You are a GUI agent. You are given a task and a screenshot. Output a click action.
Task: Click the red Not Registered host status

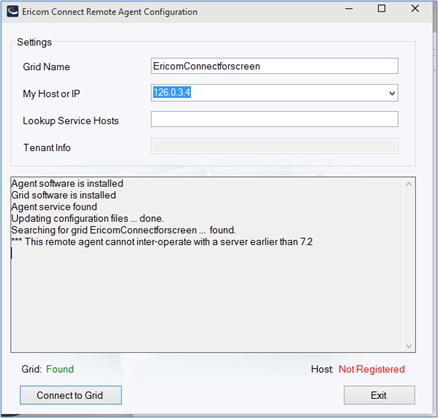[x=372, y=369]
